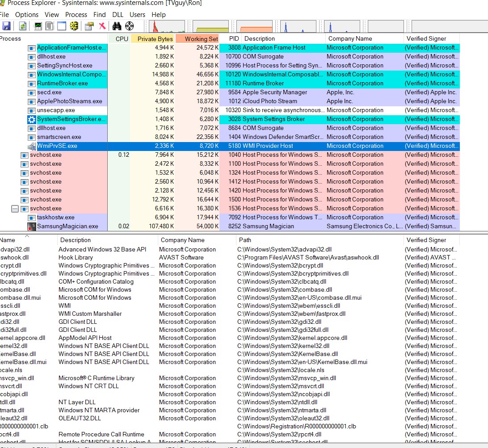Click the icon beside RuntimeBroker.exe
The height and width of the screenshot is (448, 488).
pos(32,84)
